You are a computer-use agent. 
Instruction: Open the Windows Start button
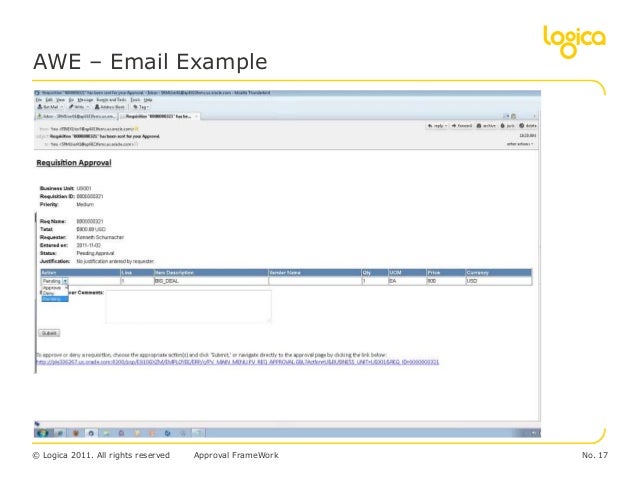42,433
